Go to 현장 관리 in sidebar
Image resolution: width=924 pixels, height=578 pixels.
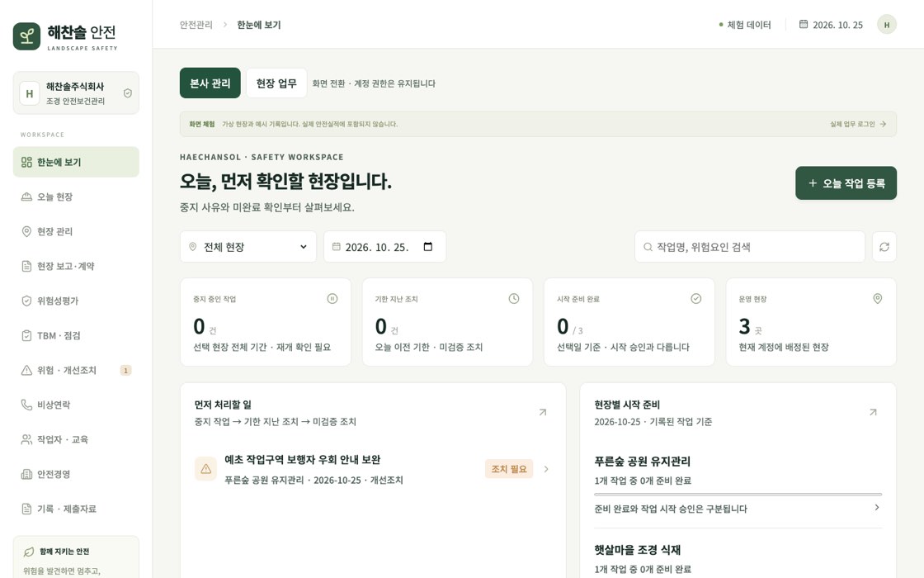click(x=76, y=231)
